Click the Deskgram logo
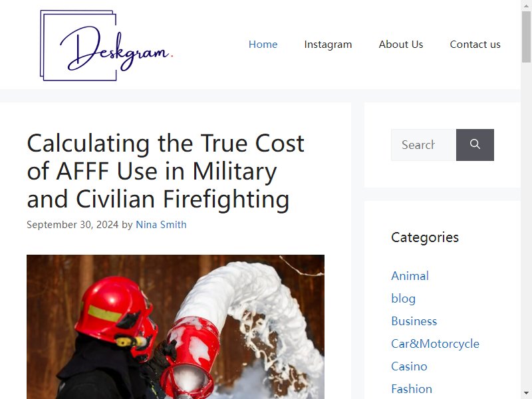 tap(106, 45)
